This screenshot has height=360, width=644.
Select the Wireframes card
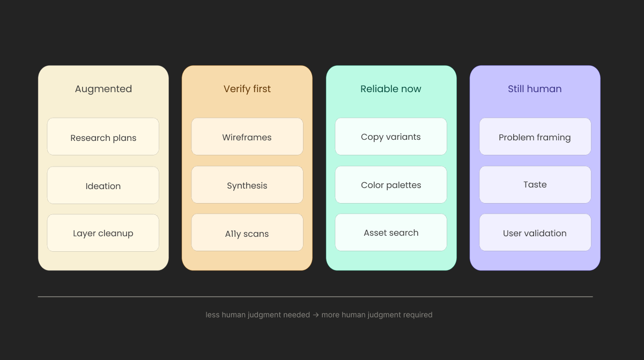pyautogui.click(x=247, y=137)
